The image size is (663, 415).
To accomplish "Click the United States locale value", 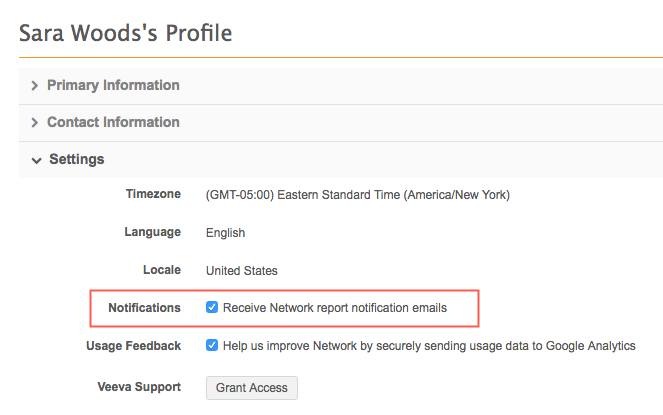I will pos(241,271).
